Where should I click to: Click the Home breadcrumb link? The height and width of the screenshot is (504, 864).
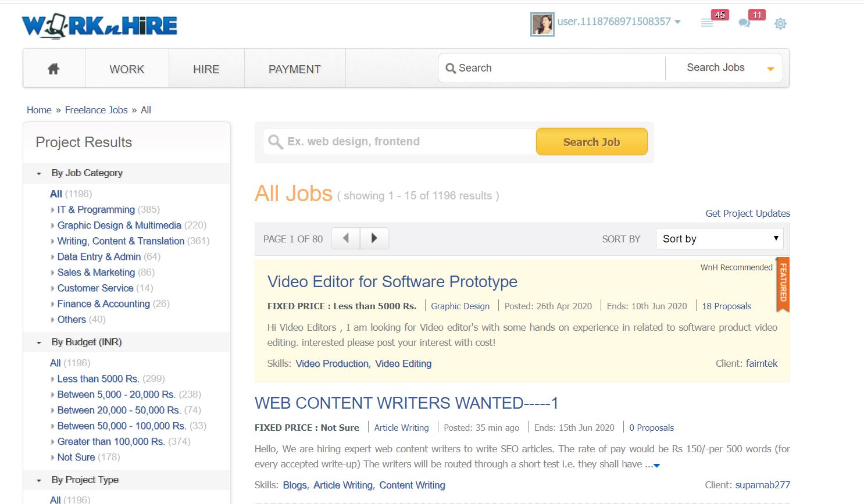[x=39, y=110]
